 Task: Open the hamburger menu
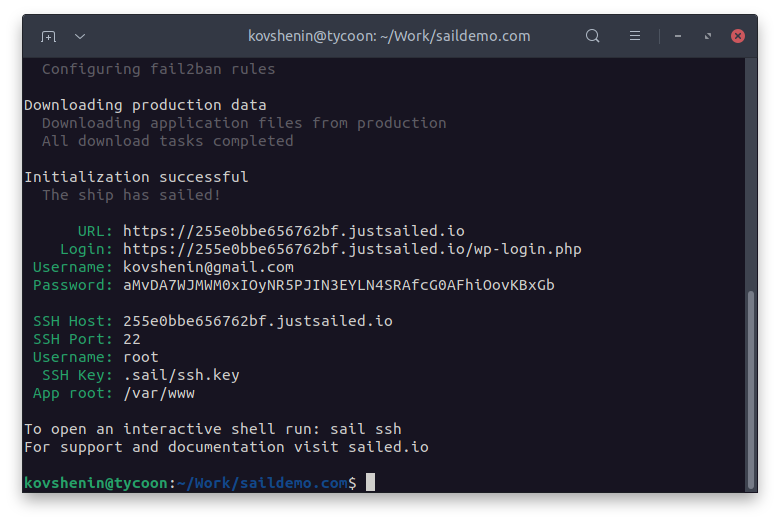click(x=635, y=36)
